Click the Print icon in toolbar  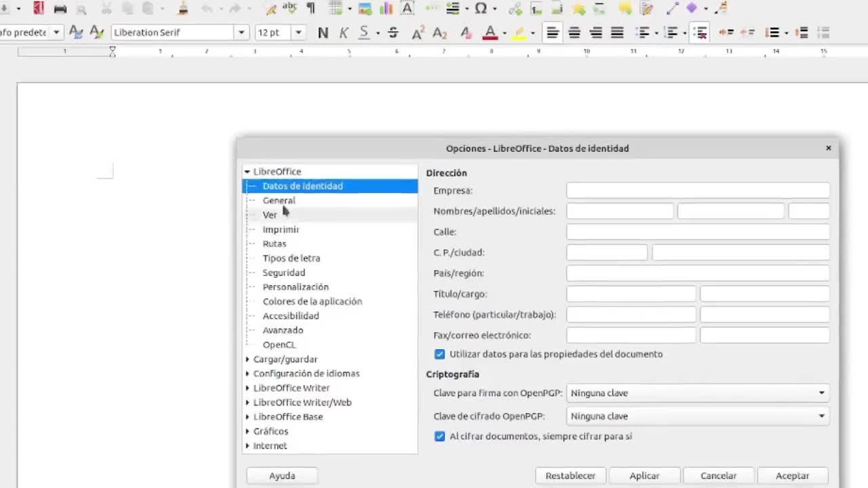pyautogui.click(x=60, y=9)
